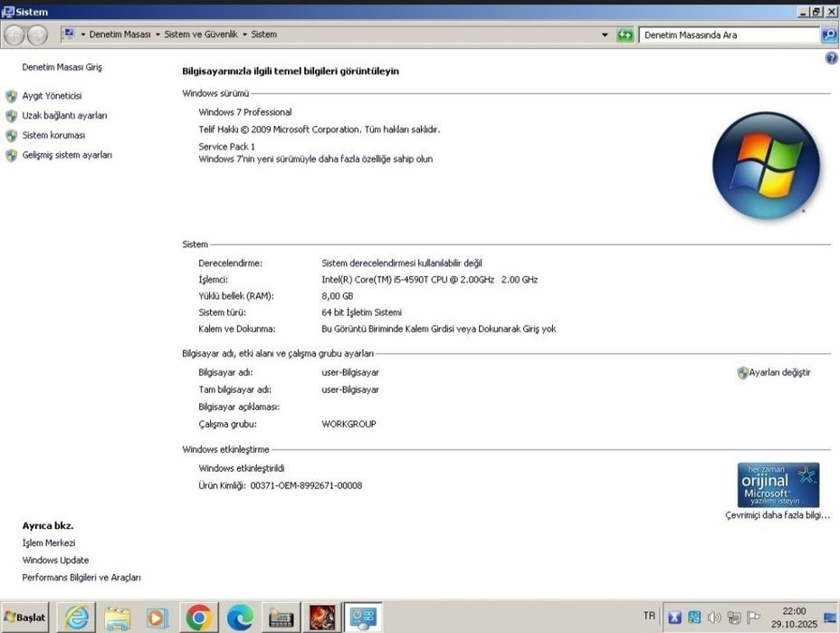840x633 pixels.
Task: Click the show desktop icon at taskbar end
Action: [x=830, y=618]
